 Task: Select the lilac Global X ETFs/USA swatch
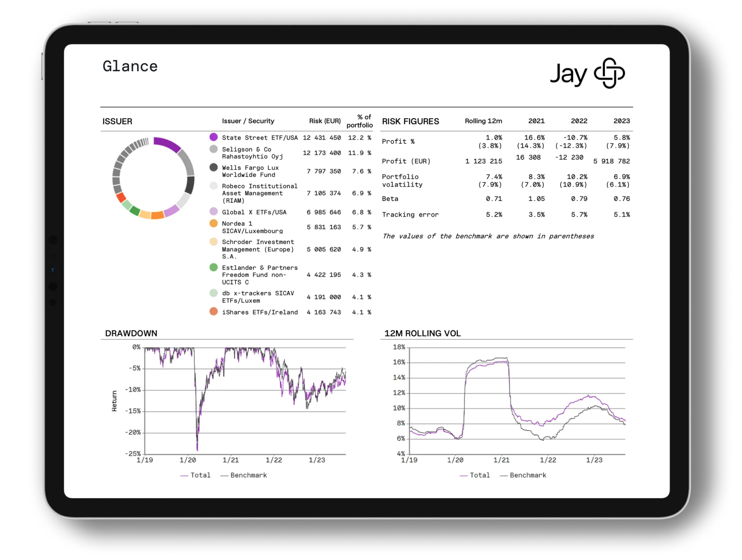point(213,212)
